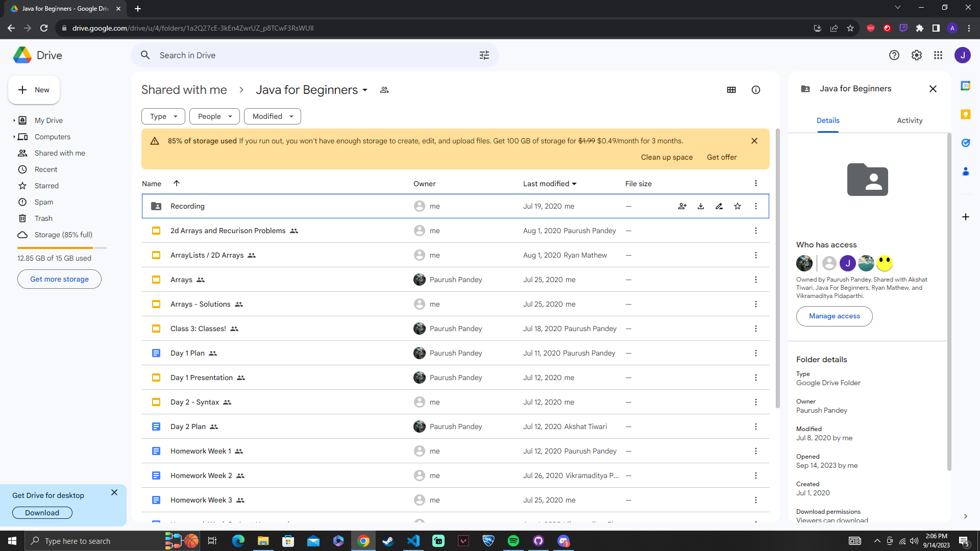The height and width of the screenshot is (551, 980).
Task: Navigate to Shared with me breadcrumb
Action: pyautogui.click(x=184, y=90)
